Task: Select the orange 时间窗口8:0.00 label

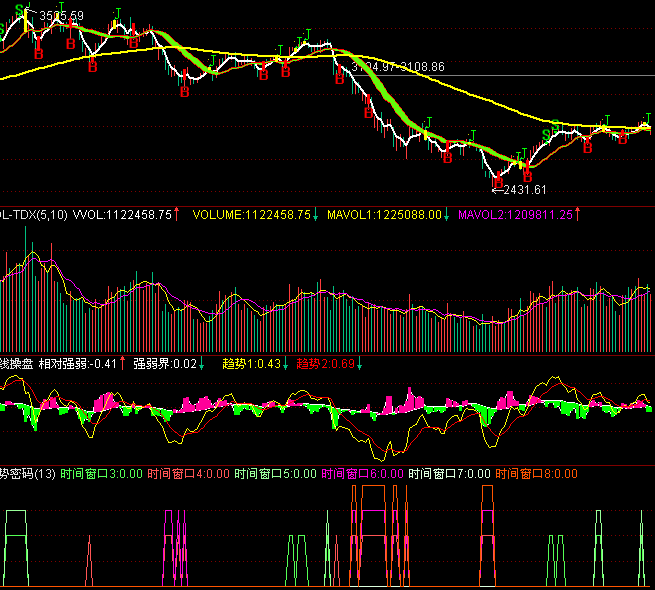Action: pyautogui.click(x=536, y=474)
